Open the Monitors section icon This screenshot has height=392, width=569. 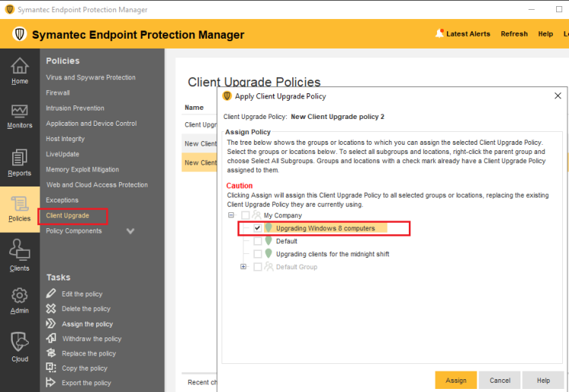pos(20,111)
